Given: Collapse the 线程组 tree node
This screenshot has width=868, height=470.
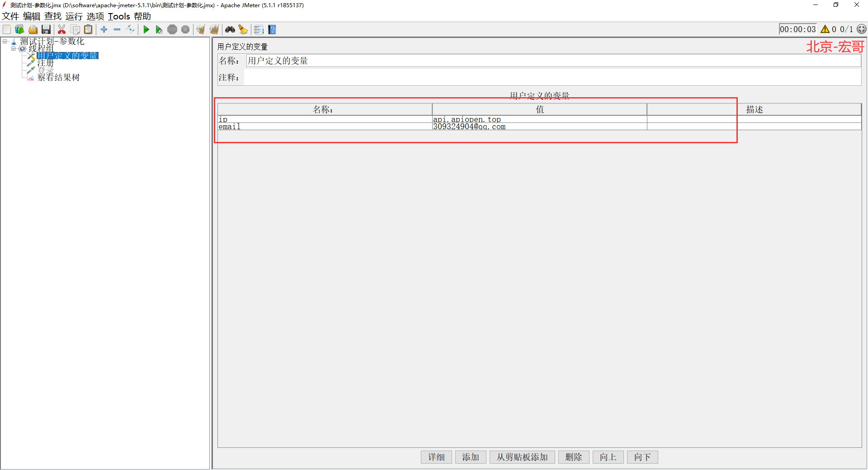Looking at the screenshot, I should (x=14, y=48).
